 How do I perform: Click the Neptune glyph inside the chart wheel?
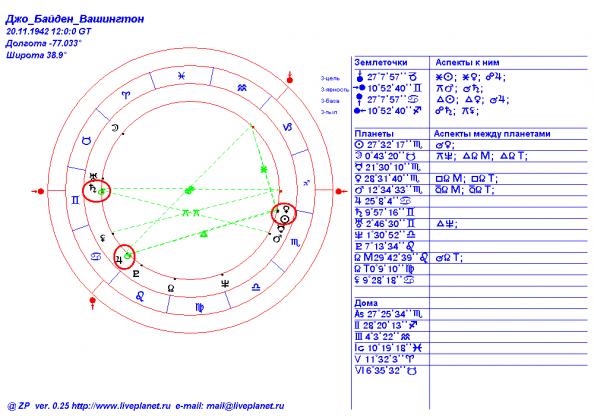(225, 284)
